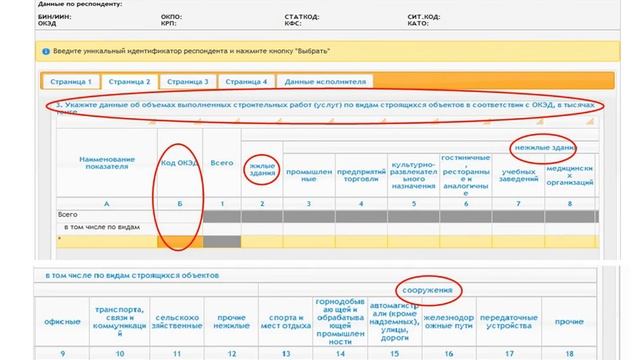Click the передаточные устройства column header

coord(509,322)
